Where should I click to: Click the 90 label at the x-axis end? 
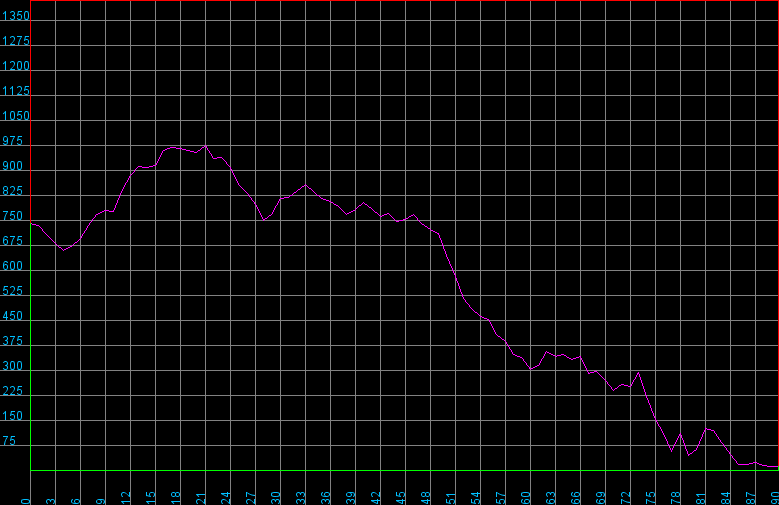click(774, 497)
